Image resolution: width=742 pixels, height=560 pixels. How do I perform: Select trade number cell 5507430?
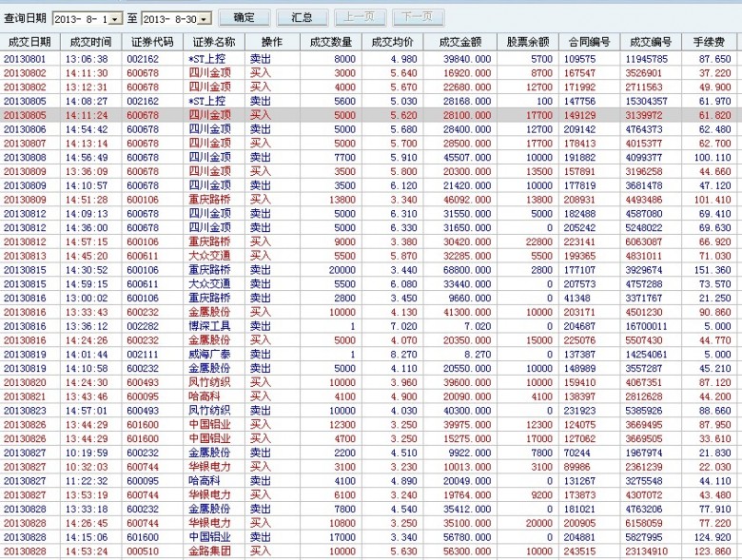(644, 340)
